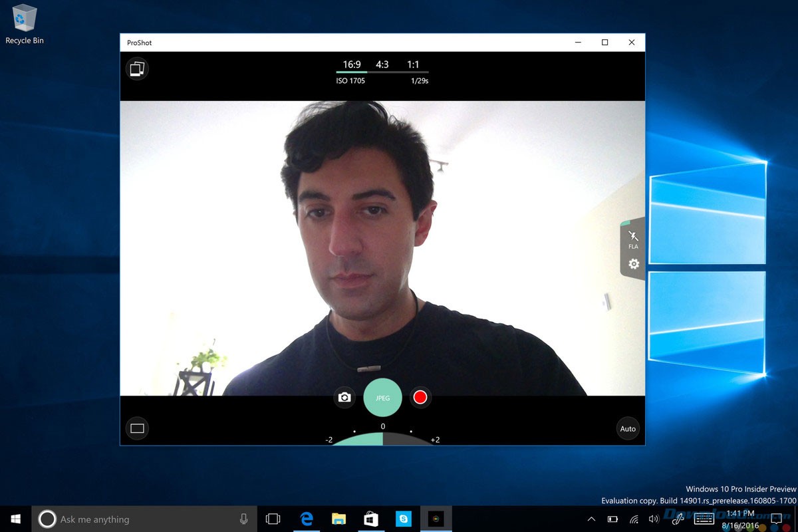The width and height of the screenshot is (798, 532).
Task: Switch to 1:1 square aspect ratio
Action: [x=414, y=65]
